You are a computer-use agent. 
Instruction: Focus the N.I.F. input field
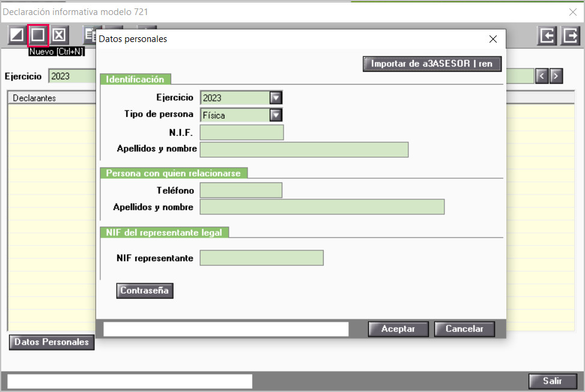pyautogui.click(x=242, y=133)
